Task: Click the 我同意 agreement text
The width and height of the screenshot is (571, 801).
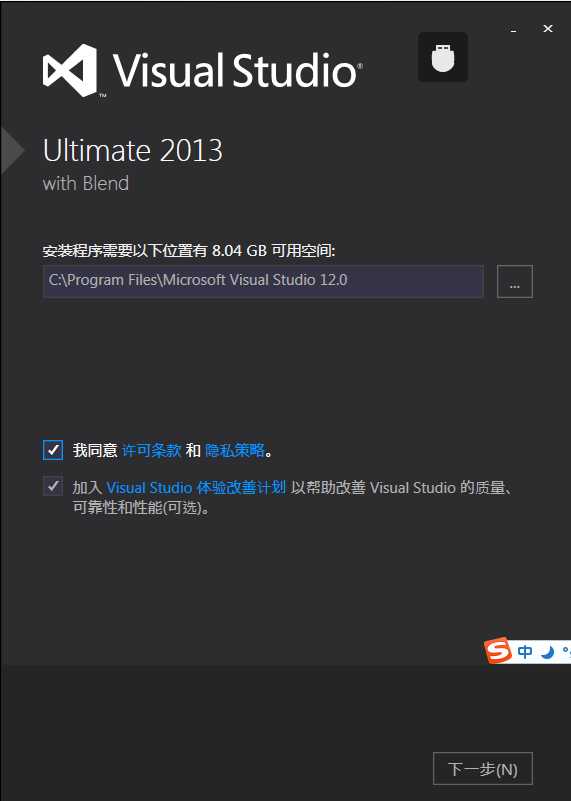Action: pyautogui.click(x=95, y=450)
